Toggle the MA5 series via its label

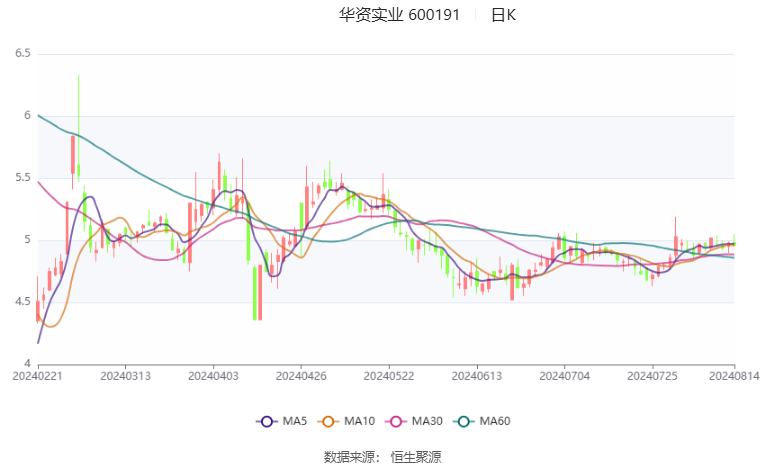[296, 422]
